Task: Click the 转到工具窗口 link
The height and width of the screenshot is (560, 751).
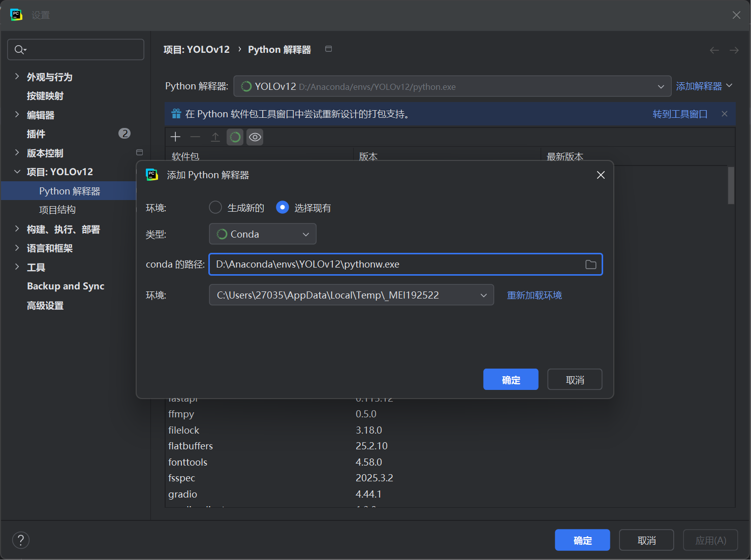Action: tap(680, 114)
